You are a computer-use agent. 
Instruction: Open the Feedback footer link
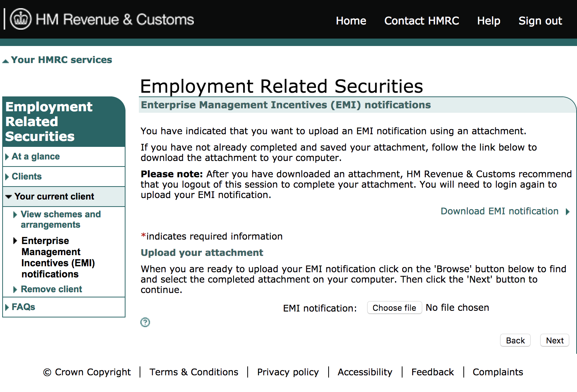(432, 372)
